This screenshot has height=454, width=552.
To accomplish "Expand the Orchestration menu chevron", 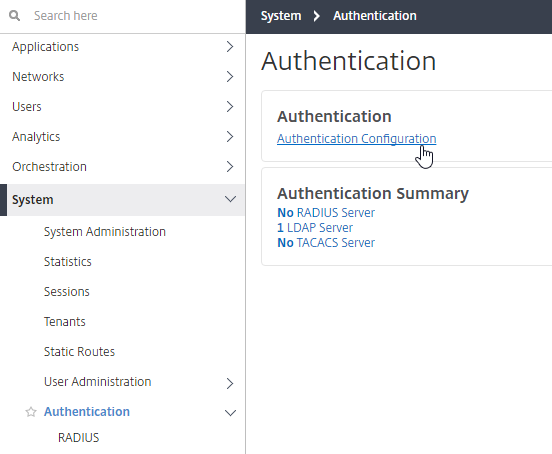I will click(230, 166).
